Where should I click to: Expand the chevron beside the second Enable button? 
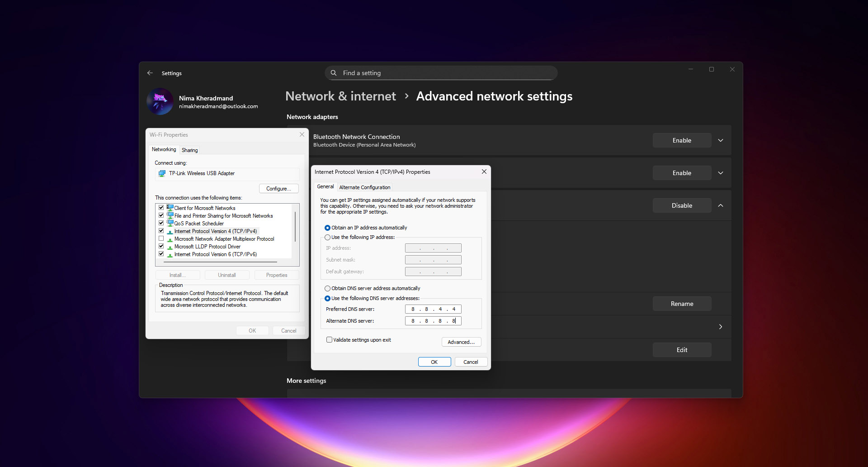click(721, 173)
